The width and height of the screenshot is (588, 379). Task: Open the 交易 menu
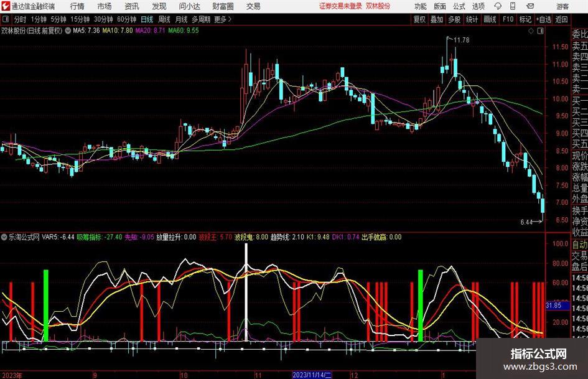point(253,6)
